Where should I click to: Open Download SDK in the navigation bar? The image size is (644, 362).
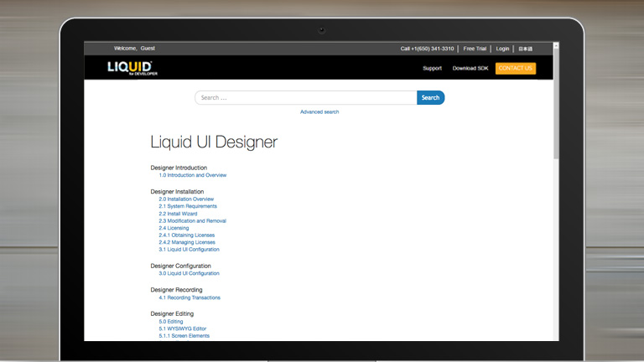click(470, 68)
